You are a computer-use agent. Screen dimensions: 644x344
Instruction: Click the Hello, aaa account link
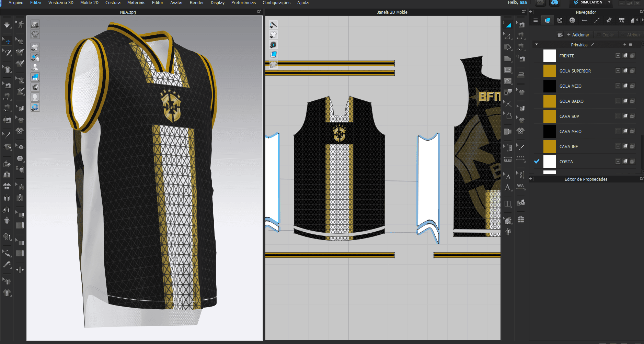click(517, 3)
